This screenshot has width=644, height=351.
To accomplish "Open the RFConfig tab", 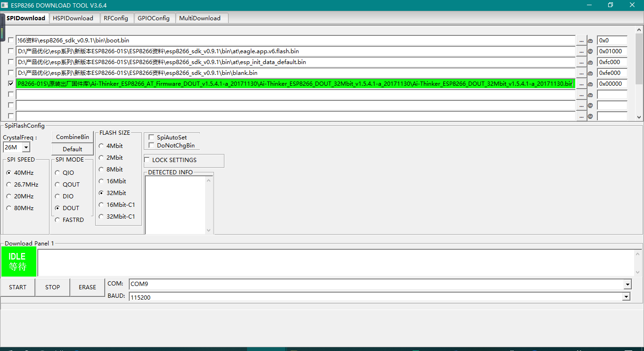I will coord(116,18).
